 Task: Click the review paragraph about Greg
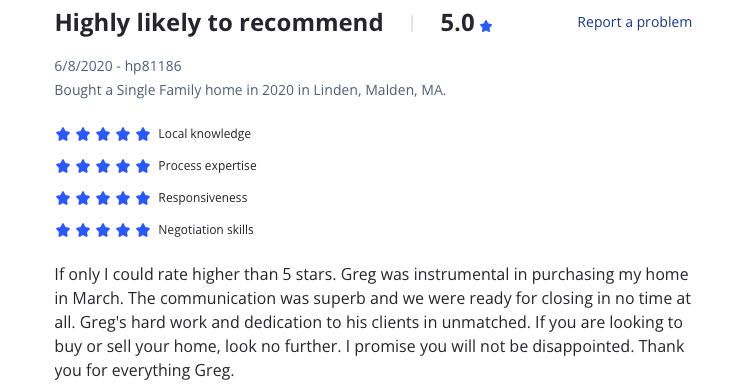(373, 322)
